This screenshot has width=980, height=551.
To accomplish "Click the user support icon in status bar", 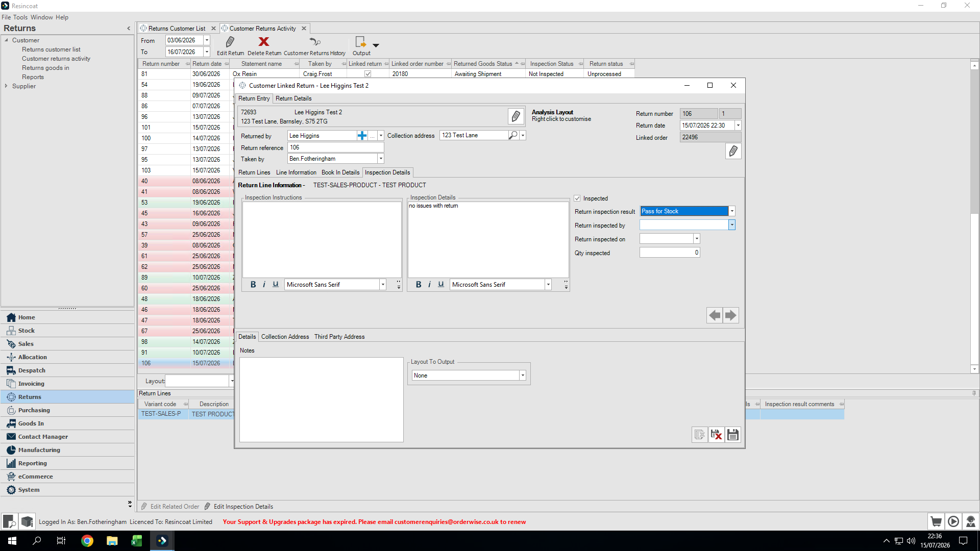I will pyautogui.click(x=971, y=521).
